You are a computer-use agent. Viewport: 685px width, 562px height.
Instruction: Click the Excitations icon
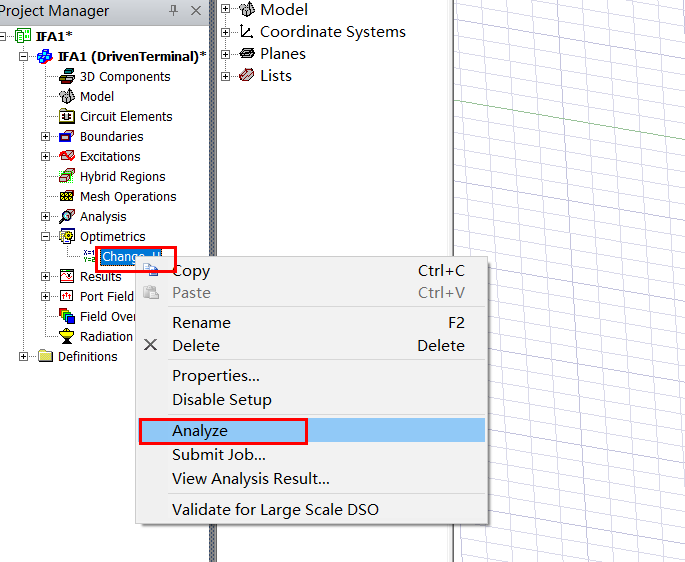(67, 156)
